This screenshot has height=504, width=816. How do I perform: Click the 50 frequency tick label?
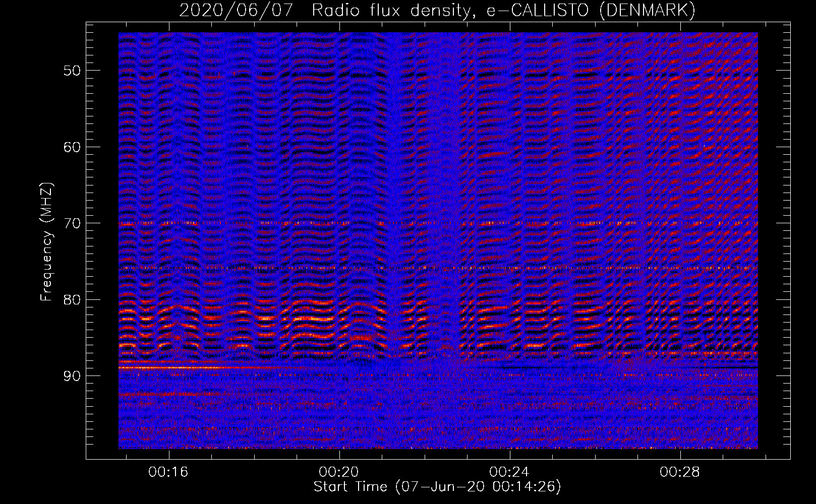pos(72,71)
